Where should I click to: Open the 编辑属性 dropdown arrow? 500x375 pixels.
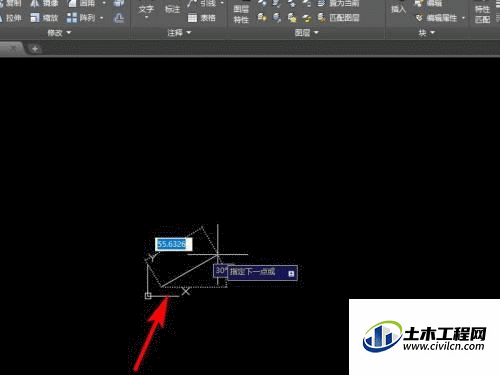[x=463, y=18]
